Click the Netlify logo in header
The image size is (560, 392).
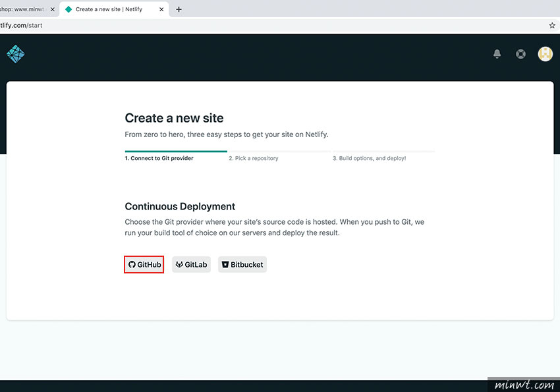(16, 54)
